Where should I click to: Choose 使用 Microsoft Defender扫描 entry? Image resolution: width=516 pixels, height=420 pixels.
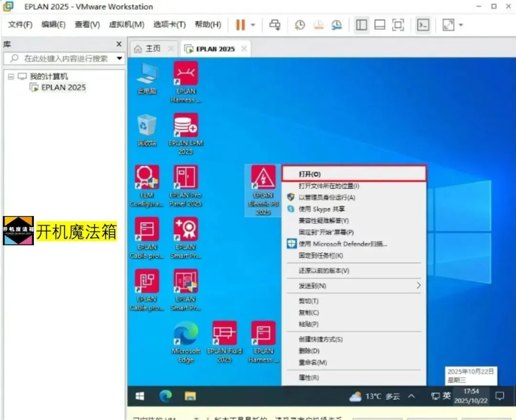pyautogui.click(x=354, y=244)
